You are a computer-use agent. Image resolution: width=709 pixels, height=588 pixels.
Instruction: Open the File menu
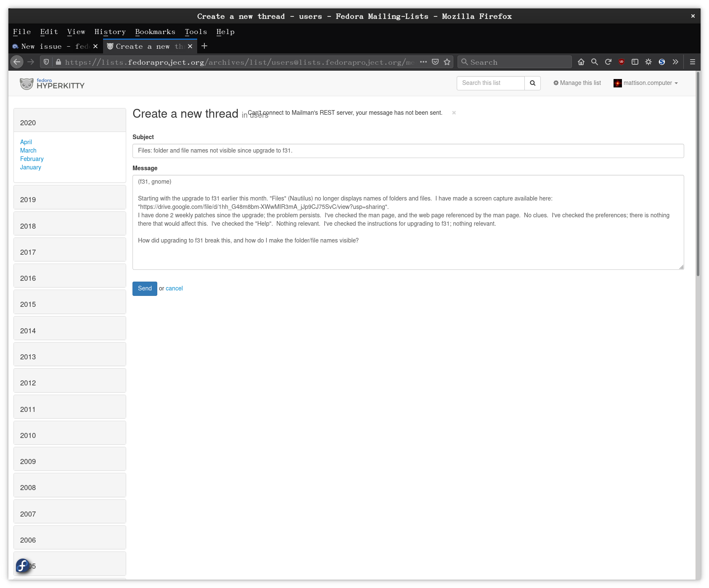(22, 32)
